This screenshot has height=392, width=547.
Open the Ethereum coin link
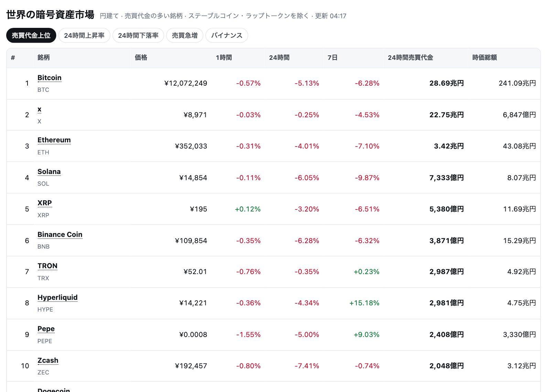(x=54, y=140)
